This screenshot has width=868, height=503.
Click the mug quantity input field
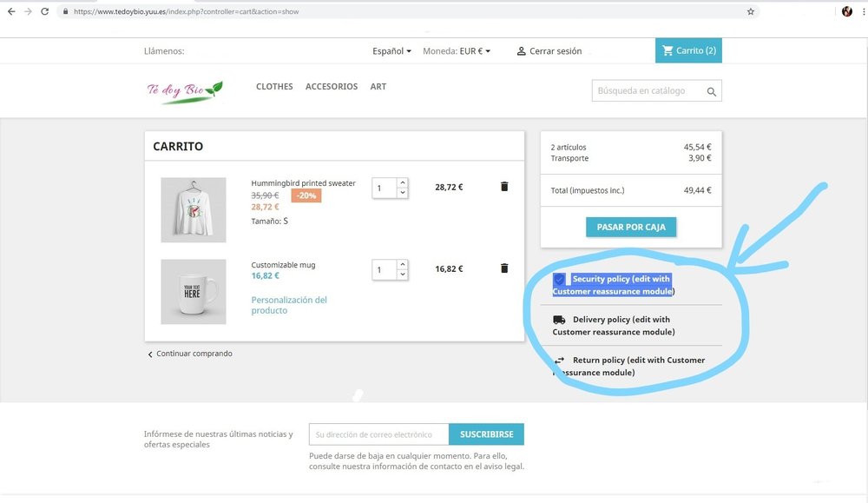point(385,270)
